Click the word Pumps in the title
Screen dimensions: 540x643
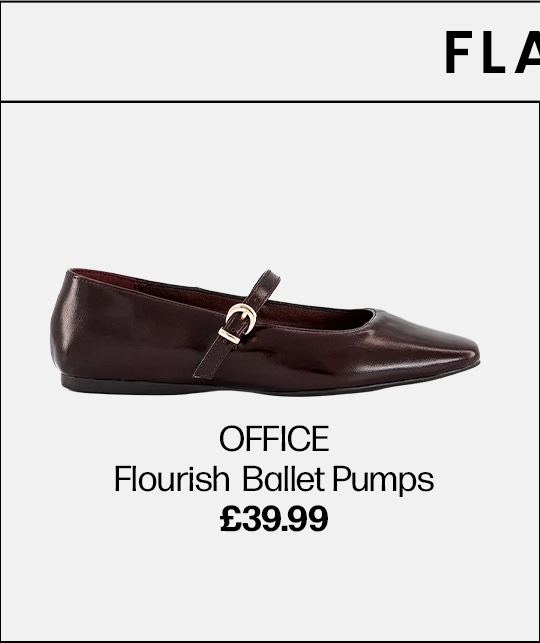coord(383,480)
